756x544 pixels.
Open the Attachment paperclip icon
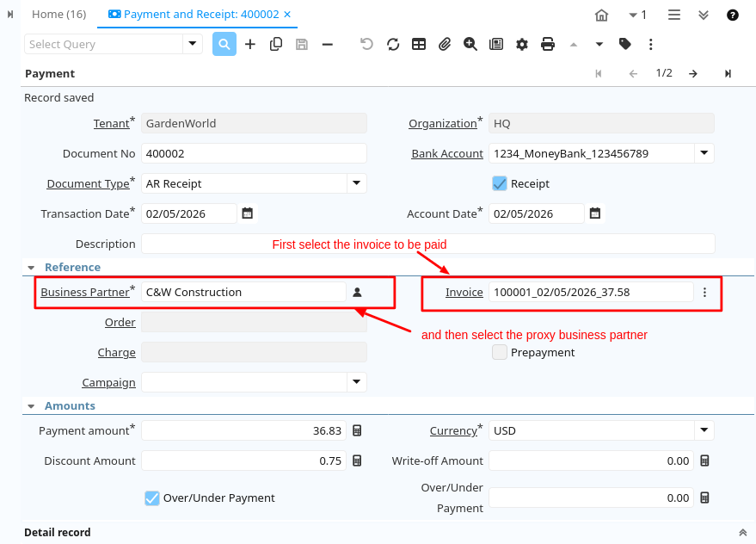[x=445, y=44]
